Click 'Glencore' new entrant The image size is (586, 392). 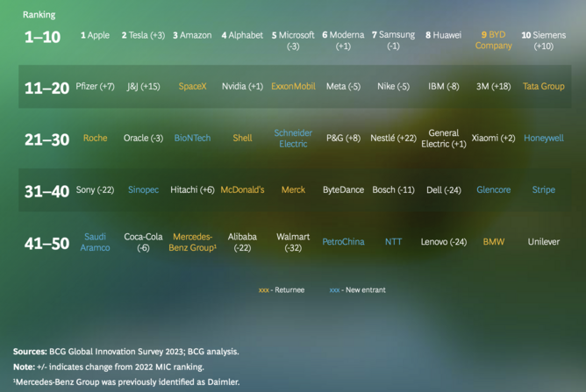tap(493, 189)
